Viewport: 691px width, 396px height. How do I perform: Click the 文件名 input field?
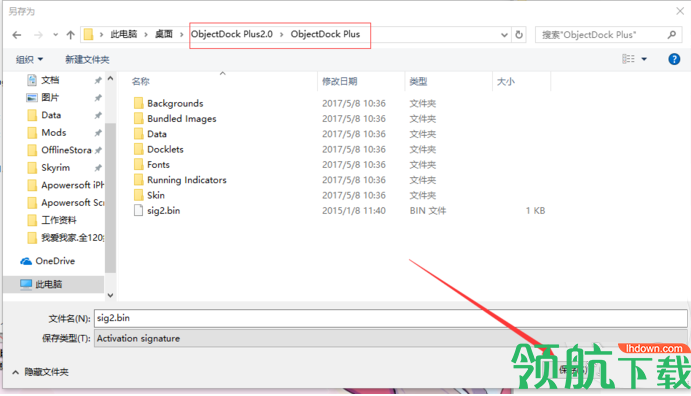click(390, 318)
